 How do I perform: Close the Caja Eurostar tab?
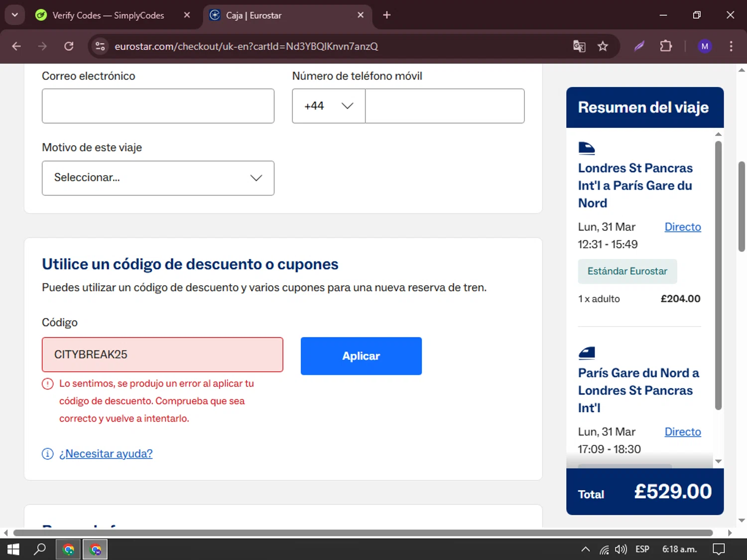(x=361, y=15)
